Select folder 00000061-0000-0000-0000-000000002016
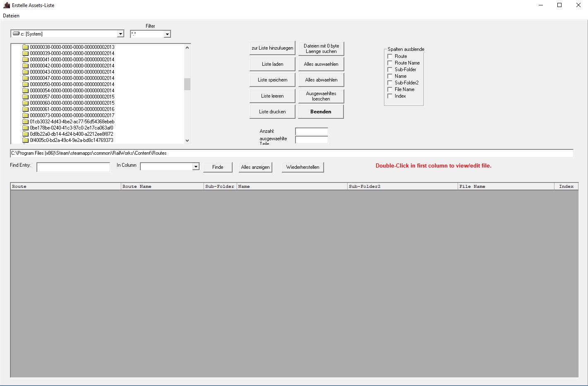Image resolution: width=588 pixels, height=386 pixels. coord(72,109)
